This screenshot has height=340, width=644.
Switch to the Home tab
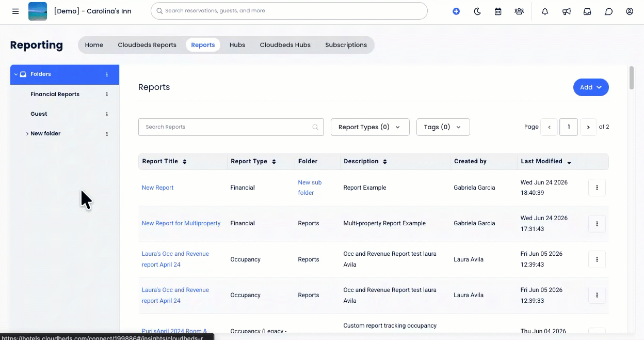pos(94,45)
